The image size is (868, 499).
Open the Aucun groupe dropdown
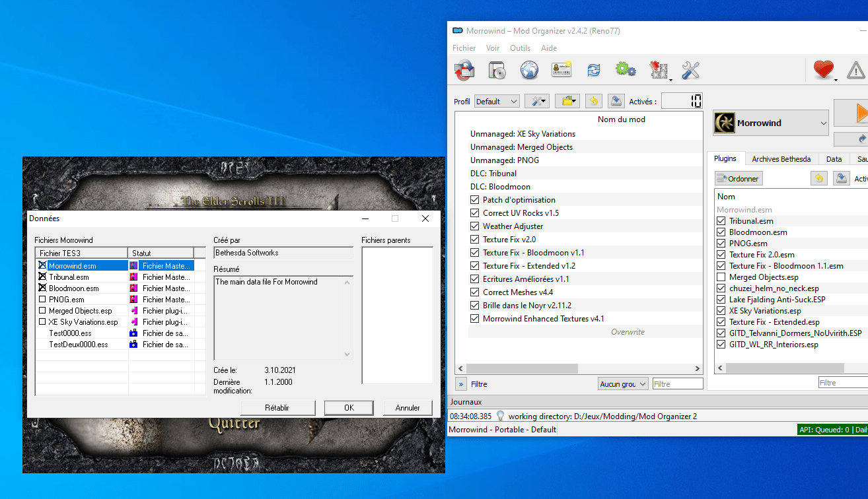click(x=623, y=383)
